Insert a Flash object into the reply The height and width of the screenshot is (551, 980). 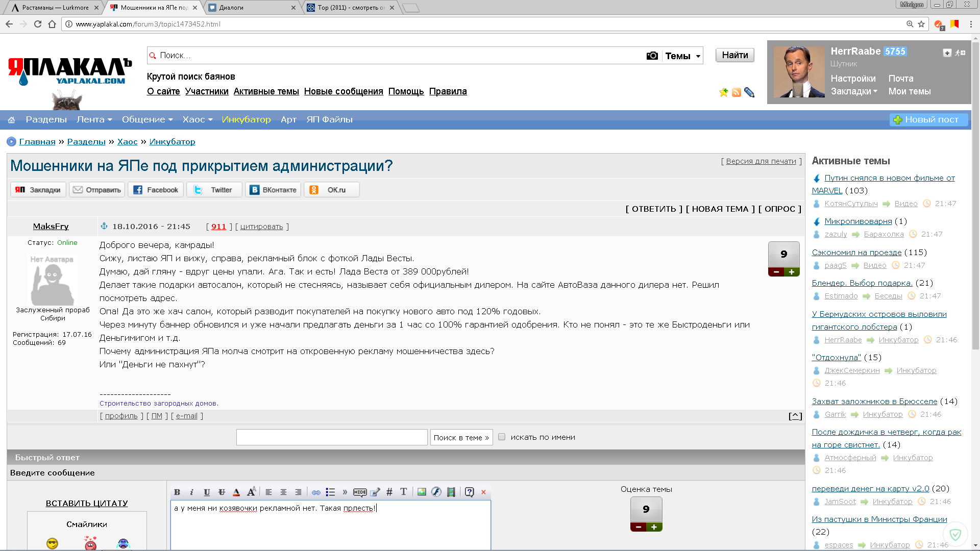(x=436, y=492)
